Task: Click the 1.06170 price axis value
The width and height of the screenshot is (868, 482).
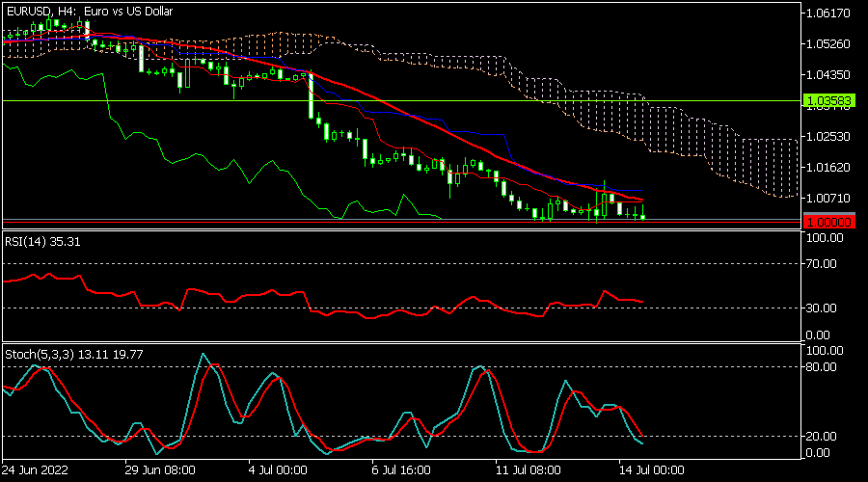Action: point(828,13)
